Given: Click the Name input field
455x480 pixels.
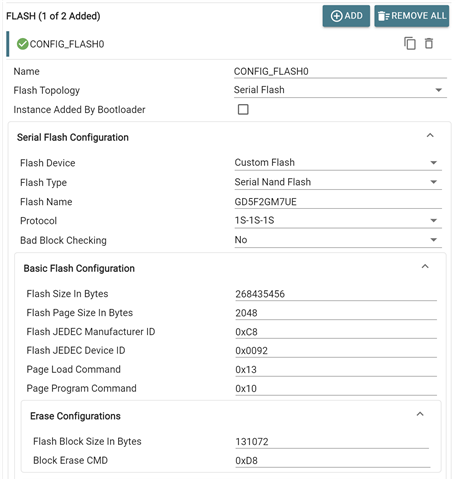Looking at the screenshot, I should click(340, 71).
